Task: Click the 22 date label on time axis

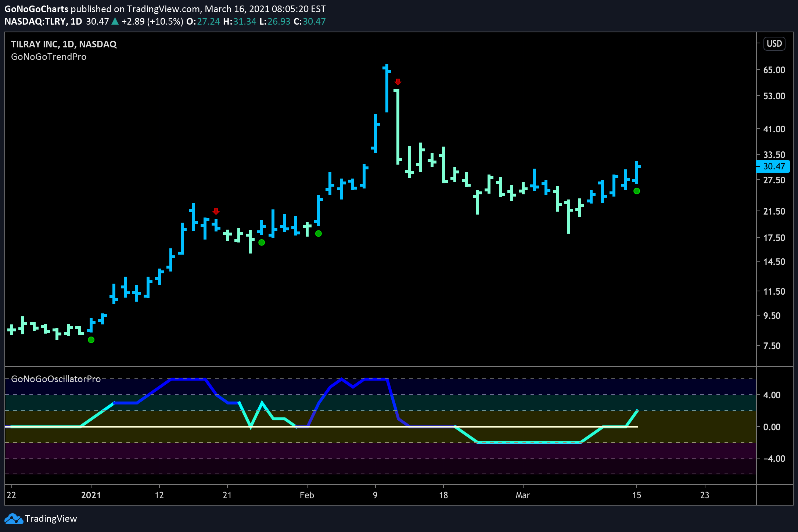Action: tap(11, 495)
